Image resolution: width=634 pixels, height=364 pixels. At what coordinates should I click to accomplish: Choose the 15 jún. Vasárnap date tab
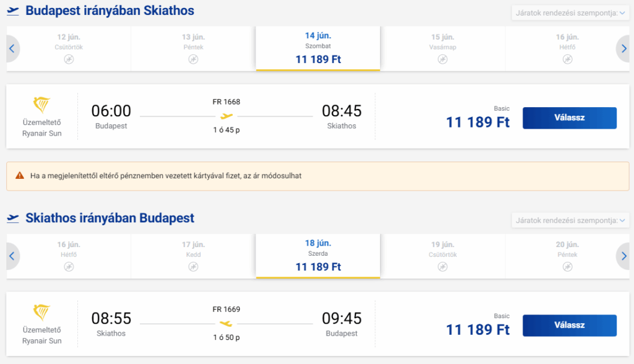point(443,48)
